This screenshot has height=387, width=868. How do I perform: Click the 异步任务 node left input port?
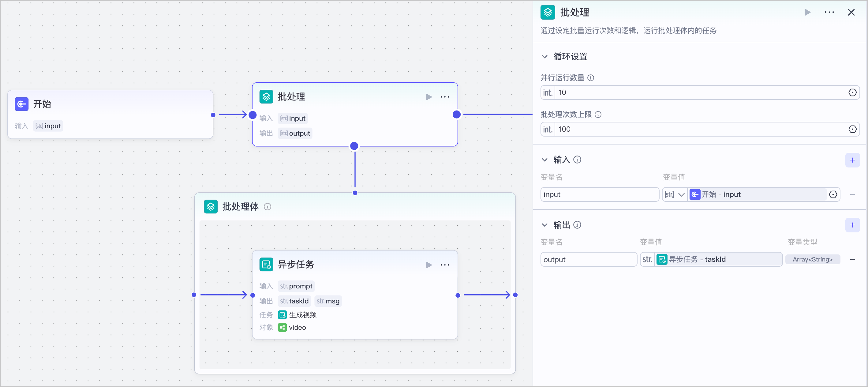253,295
